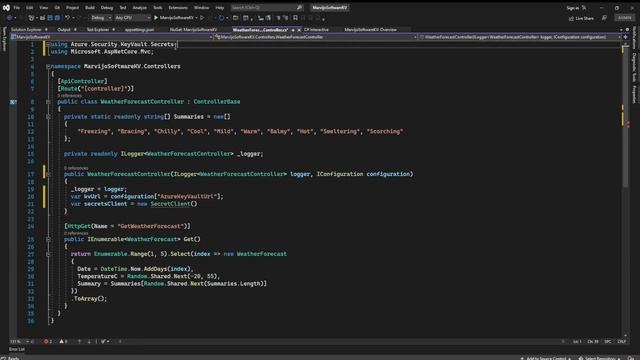Collapse the constructor at line 17

coord(48,174)
